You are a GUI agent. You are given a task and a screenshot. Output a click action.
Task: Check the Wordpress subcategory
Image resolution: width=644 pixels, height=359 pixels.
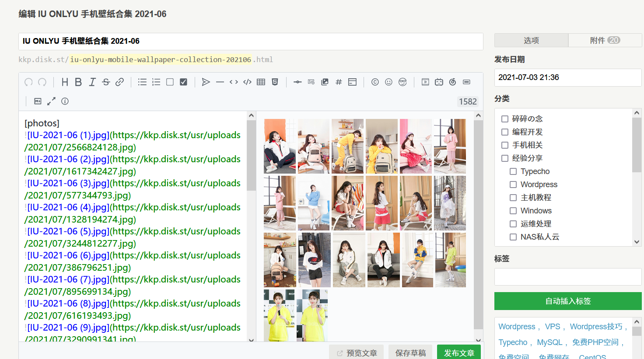point(513,185)
